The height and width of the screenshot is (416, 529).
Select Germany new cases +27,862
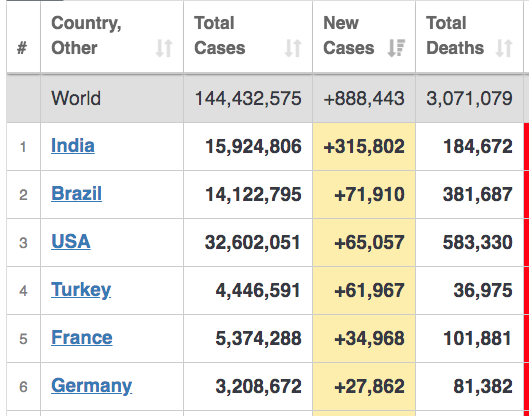coord(369,386)
